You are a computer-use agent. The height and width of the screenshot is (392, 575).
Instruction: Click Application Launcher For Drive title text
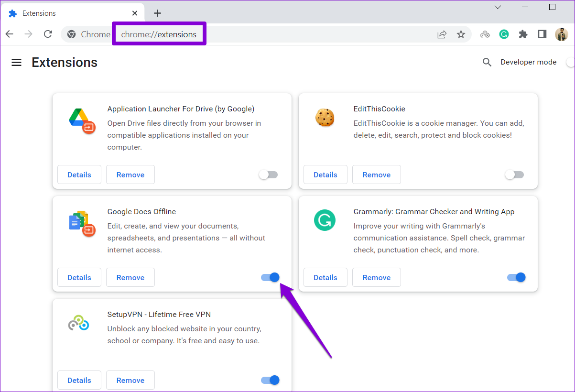point(181,109)
